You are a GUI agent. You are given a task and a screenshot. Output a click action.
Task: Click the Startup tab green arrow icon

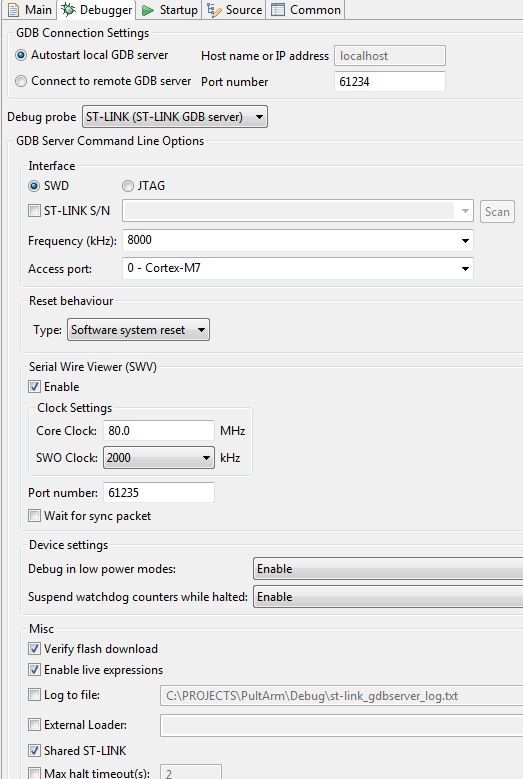pos(148,10)
